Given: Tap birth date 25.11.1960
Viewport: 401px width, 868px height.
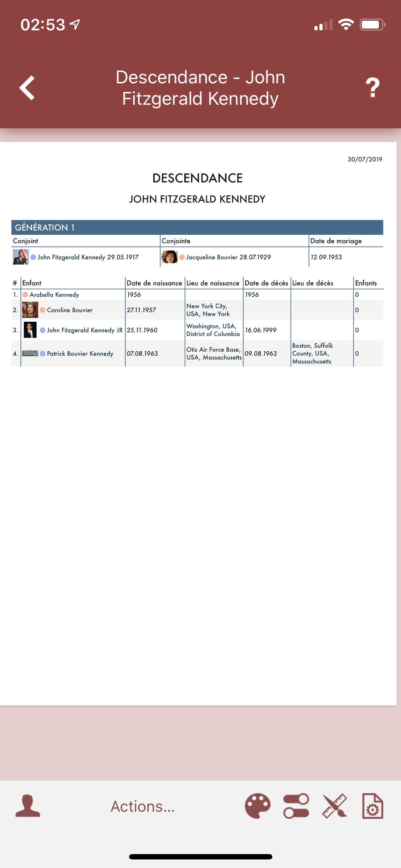Looking at the screenshot, I should 142,330.
